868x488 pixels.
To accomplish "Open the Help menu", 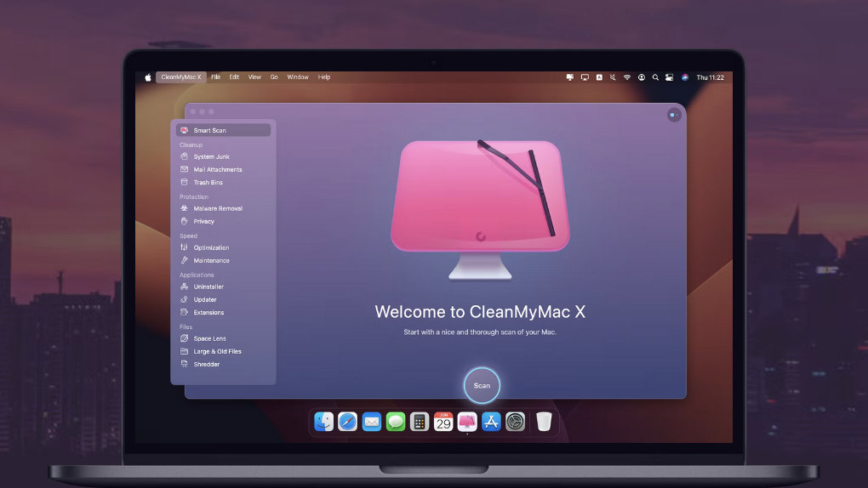I will [324, 77].
